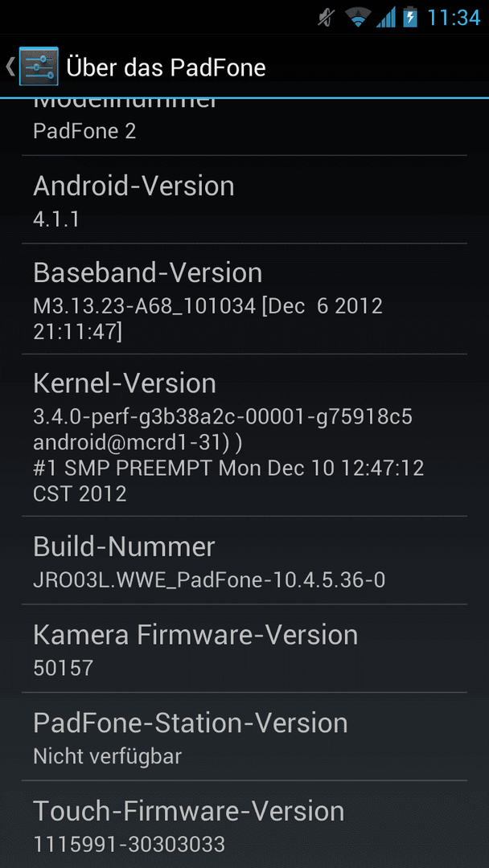489x868 pixels.
Task: Tap the 4.1.1 version number
Action: [56, 219]
